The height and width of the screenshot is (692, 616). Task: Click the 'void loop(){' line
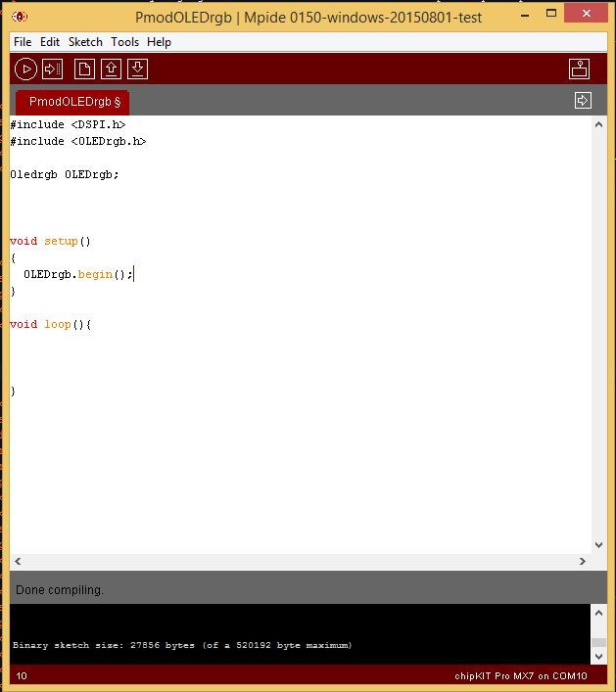(51, 325)
